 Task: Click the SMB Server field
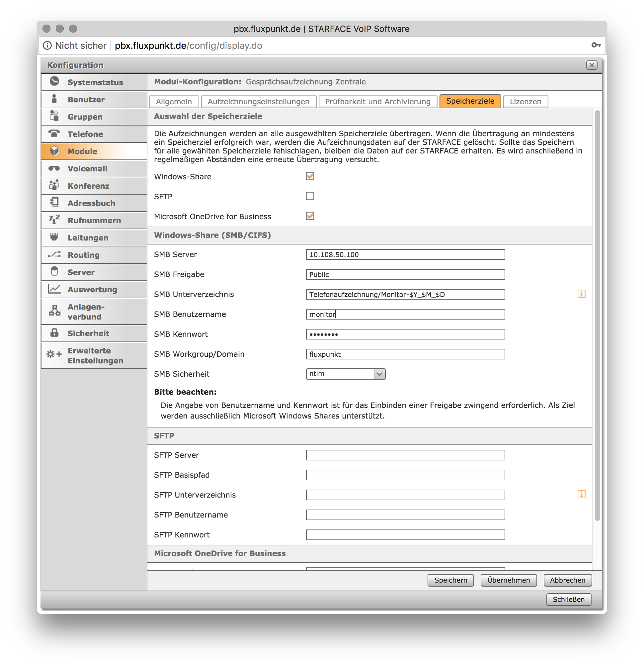coord(406,254)
